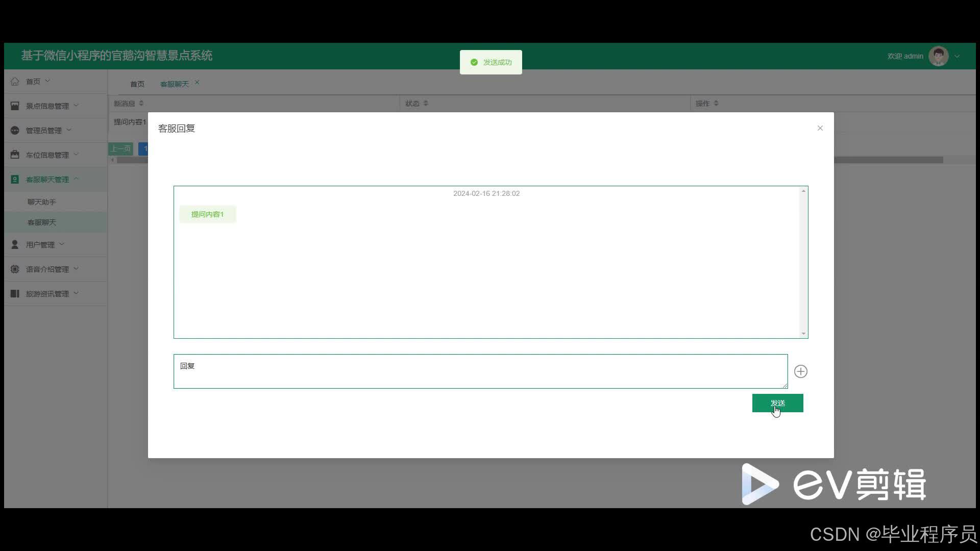The height and width of the screenshot is (551, 980).
Task: Click the 车位信息管理 sidebar icon
Action: (15, 155)
